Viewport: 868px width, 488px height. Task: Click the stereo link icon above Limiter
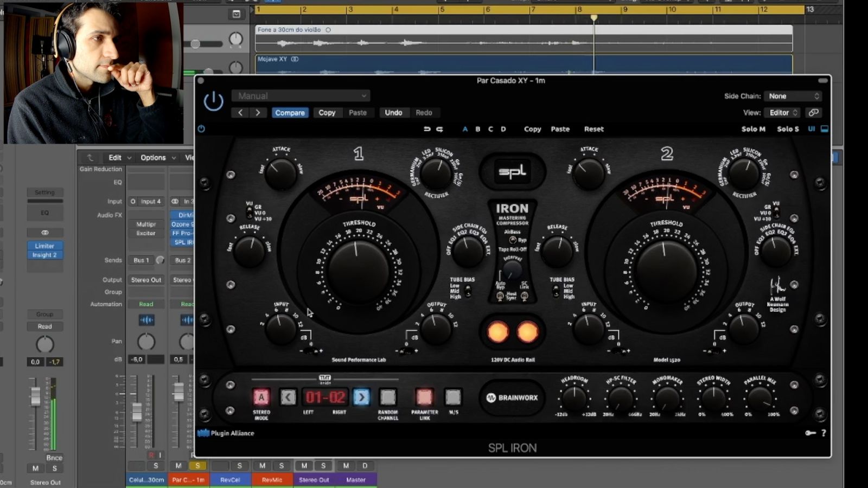coord(44,233)
